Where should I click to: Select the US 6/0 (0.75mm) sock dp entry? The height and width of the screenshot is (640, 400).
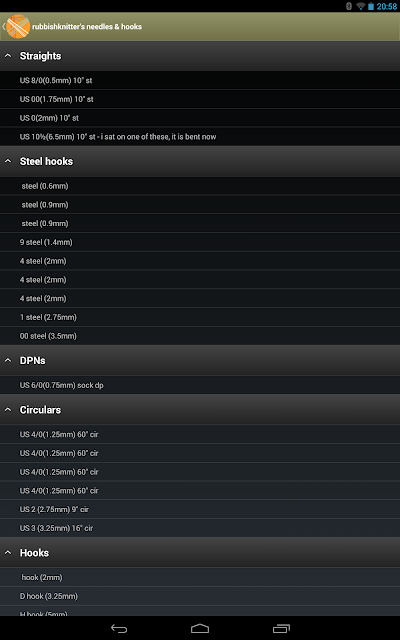tap(200, 385)
